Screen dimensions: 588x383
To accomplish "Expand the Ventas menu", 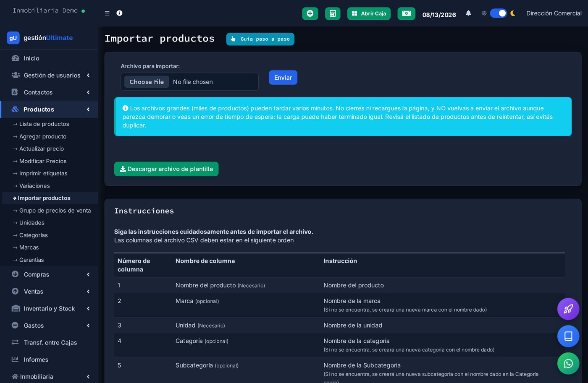I will [49, 292].
